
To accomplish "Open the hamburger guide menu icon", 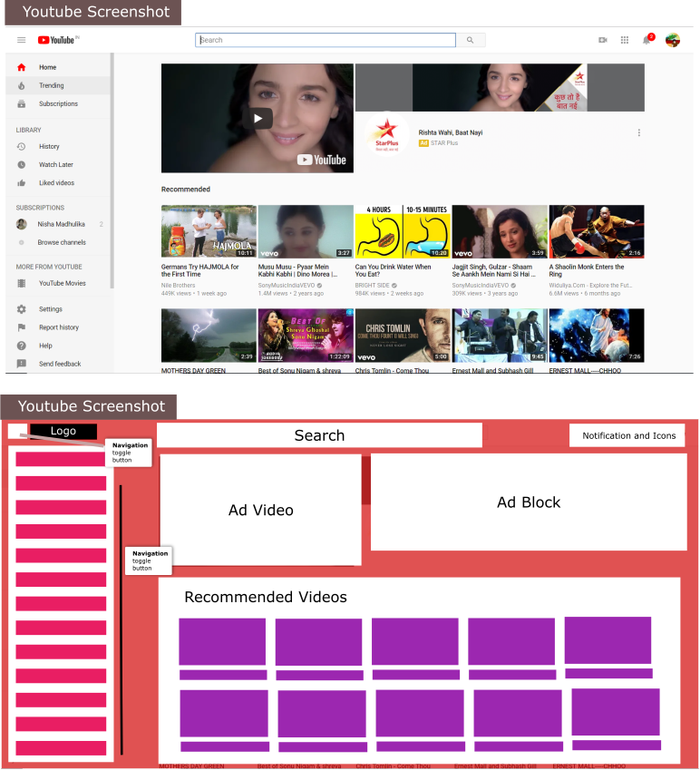I will (21, 40).
